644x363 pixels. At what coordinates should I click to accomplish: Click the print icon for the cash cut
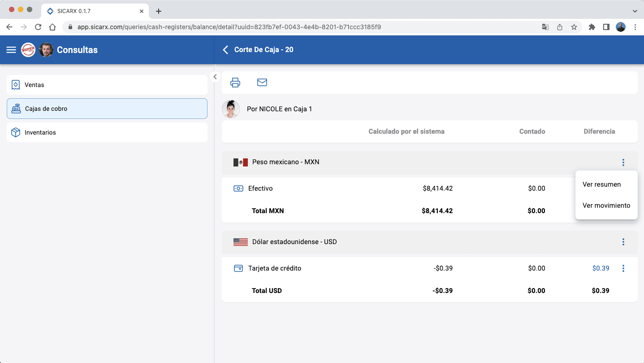point(235,83)
